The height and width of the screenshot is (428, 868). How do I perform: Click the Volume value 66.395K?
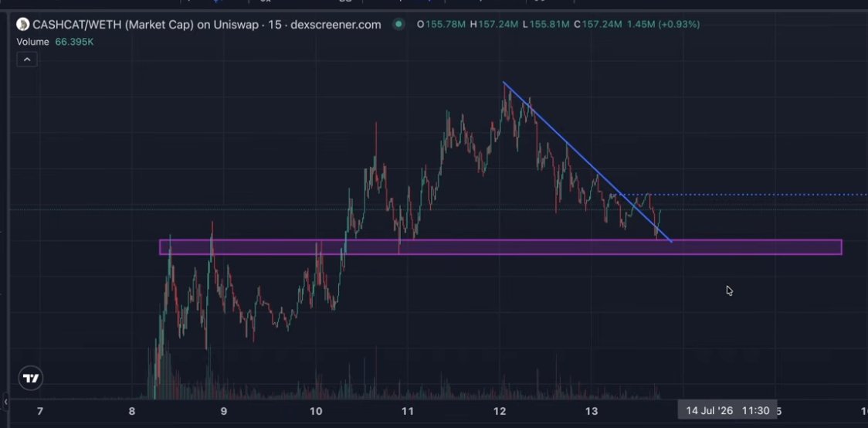click(x=74, y=42)
